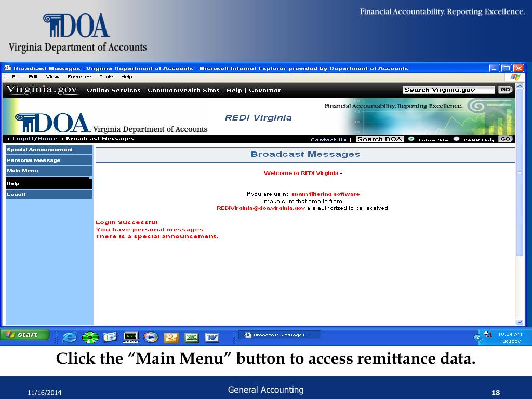Open the File menu
This screenshot has width=532, height=399.
tap(16, 77)
